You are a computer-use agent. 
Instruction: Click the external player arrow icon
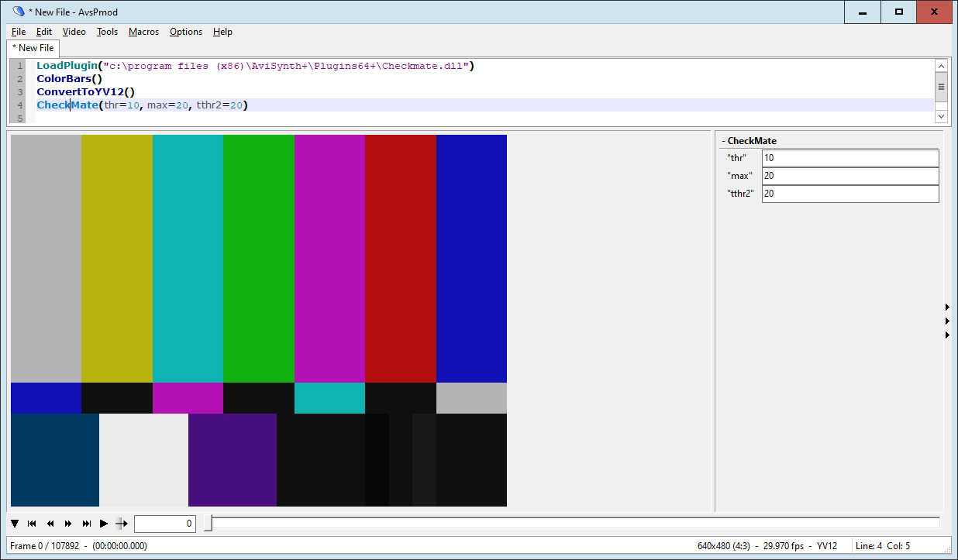coord(122,524)
